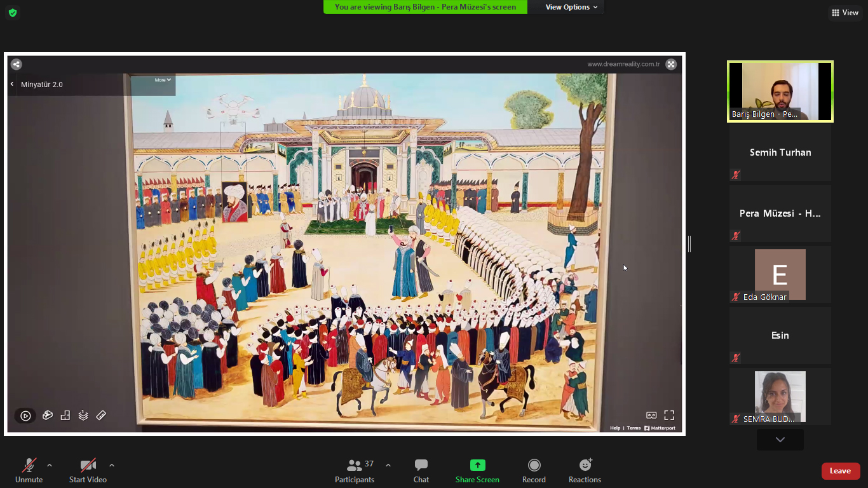The height and width of the screenshot is (488, 868).
Task: Click the muted mic icon on Eda Göknar
Action: 736,297
